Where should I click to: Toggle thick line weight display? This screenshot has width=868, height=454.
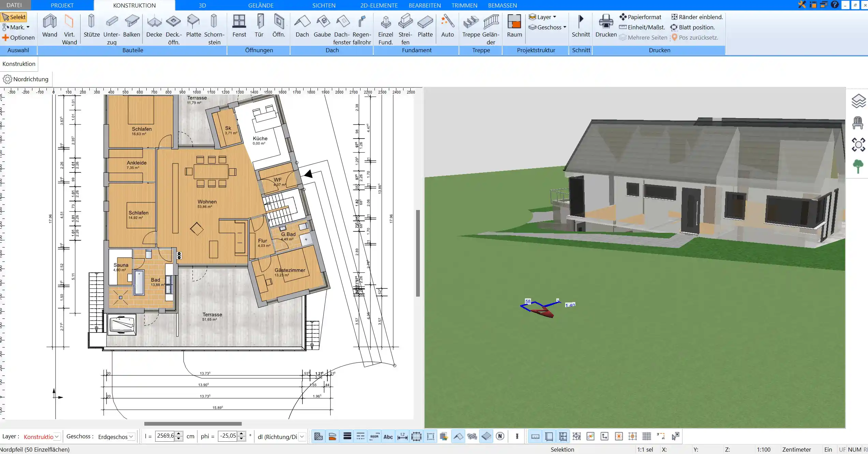[347, 436]
